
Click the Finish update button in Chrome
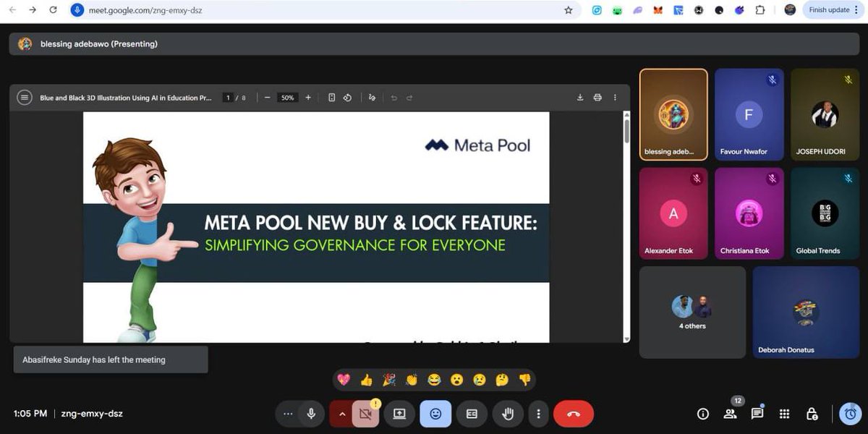[833, 10]
